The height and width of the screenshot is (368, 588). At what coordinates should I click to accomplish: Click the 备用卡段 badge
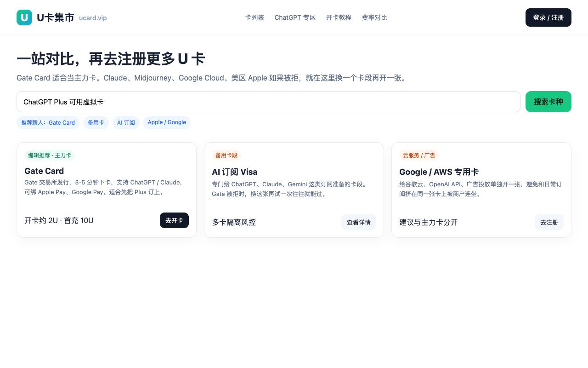click(x=226, y=155)
